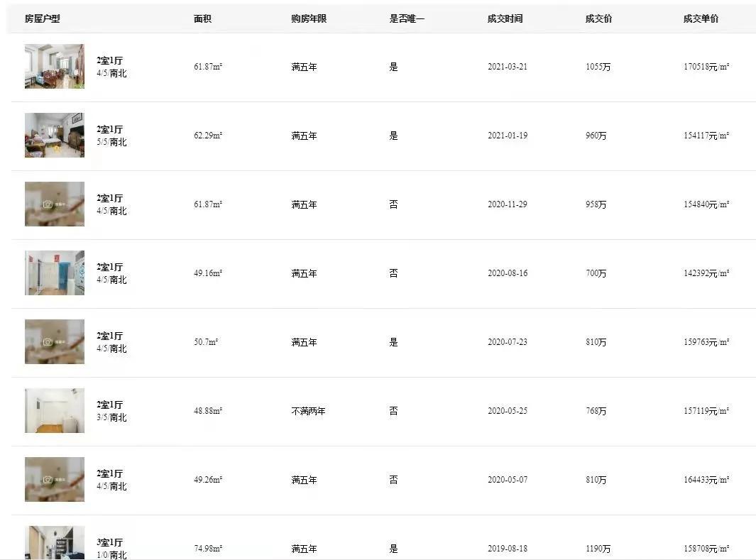
Task: Click the 是 status in the 2020-07-23 row
Action: [394, 341]
